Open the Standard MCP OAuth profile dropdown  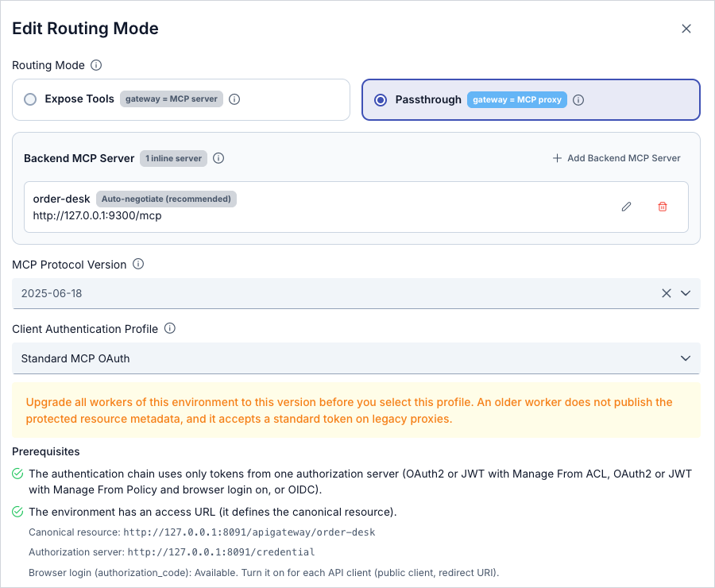coord(356,358)
